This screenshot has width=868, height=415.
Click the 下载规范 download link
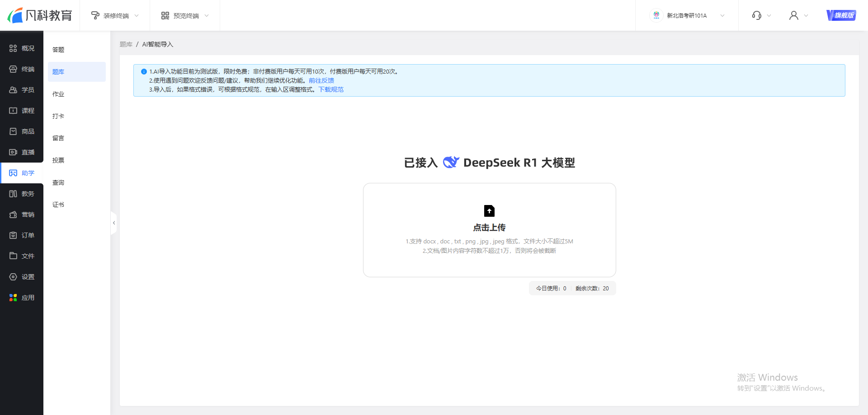pos(331,89)
